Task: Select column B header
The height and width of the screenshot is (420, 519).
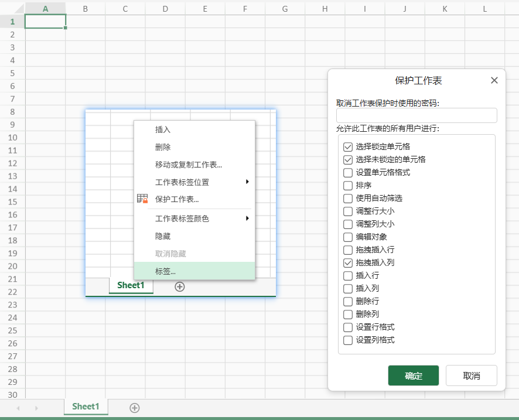Action: tap(86, 9)
